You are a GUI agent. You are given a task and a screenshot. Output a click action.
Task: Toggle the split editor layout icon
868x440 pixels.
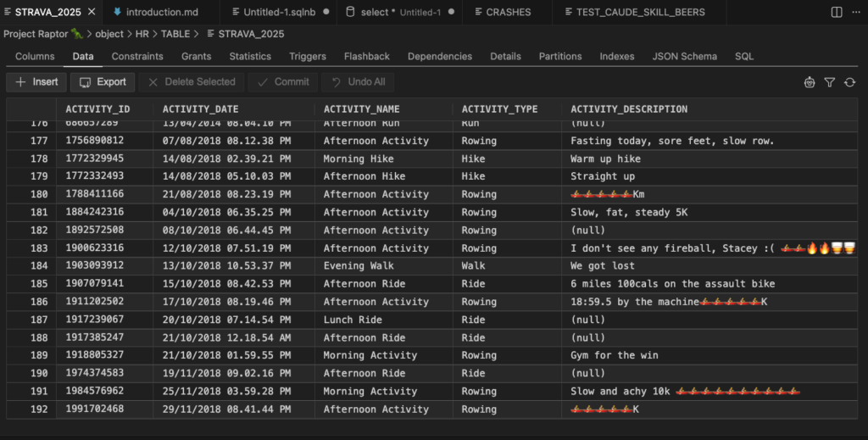pyautogui.click(x=837, y=13)
